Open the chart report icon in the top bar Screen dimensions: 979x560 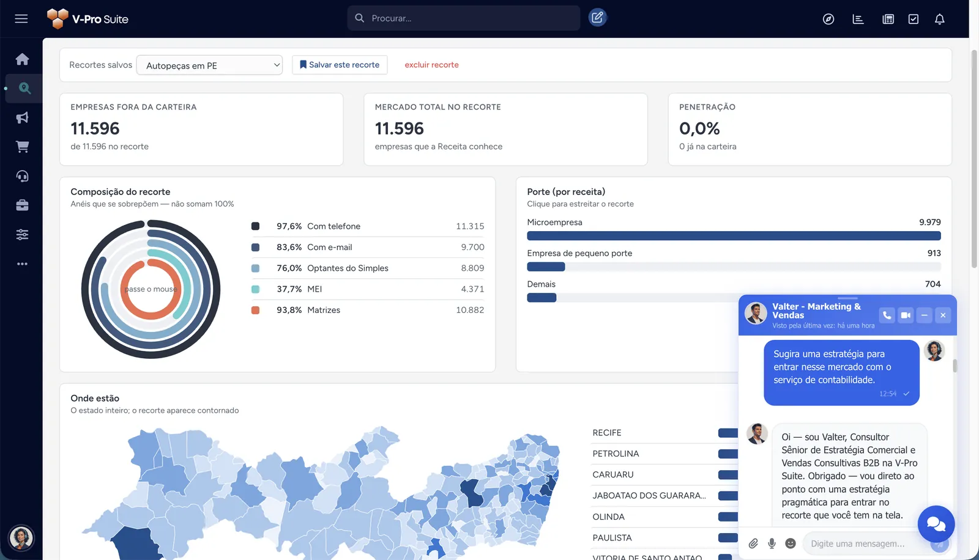click(x=858, y=19)
